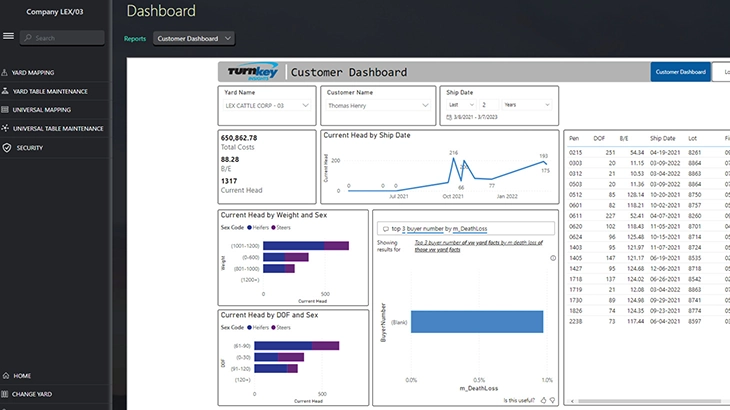Click the Security shield icon

7,148
